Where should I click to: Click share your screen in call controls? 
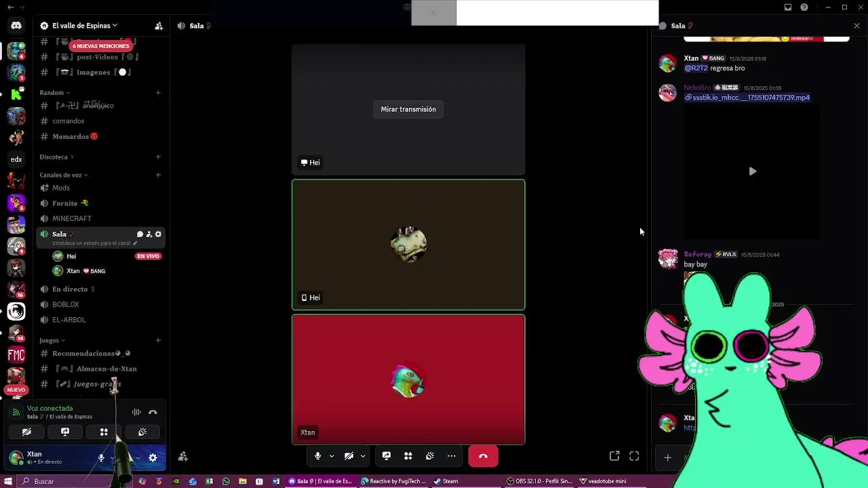click(x=387, y=456)
